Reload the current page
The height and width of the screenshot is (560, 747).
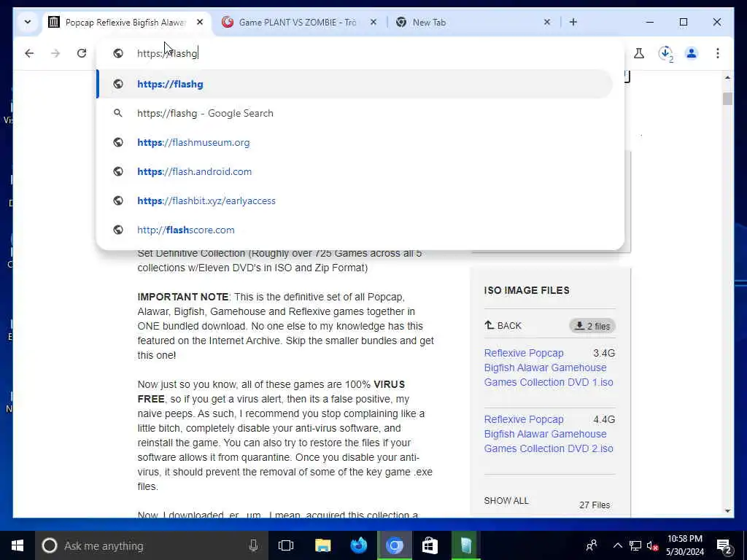click(x=82, y=53)
